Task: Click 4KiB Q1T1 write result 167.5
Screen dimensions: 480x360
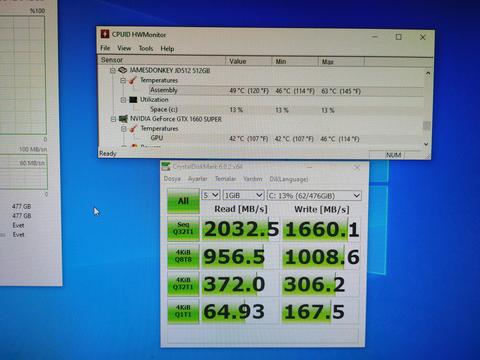Action: 322,312
